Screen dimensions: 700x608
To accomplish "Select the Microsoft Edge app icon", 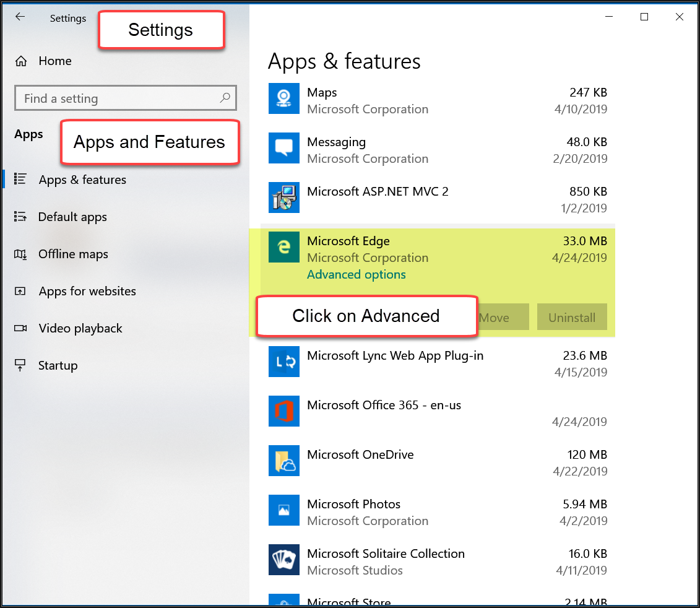I will [284, 247].
